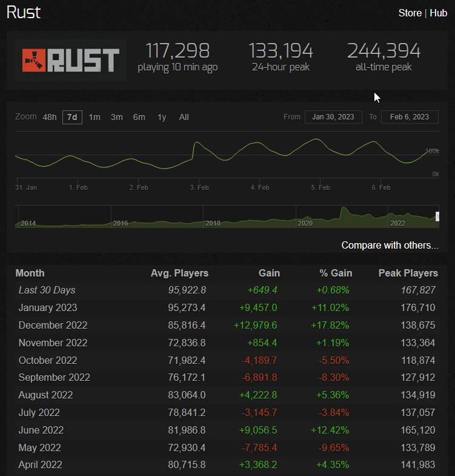The width and height of the screenshot is (455, 476).
Task: Select the July 2022 row label
Action: [39, 413]
